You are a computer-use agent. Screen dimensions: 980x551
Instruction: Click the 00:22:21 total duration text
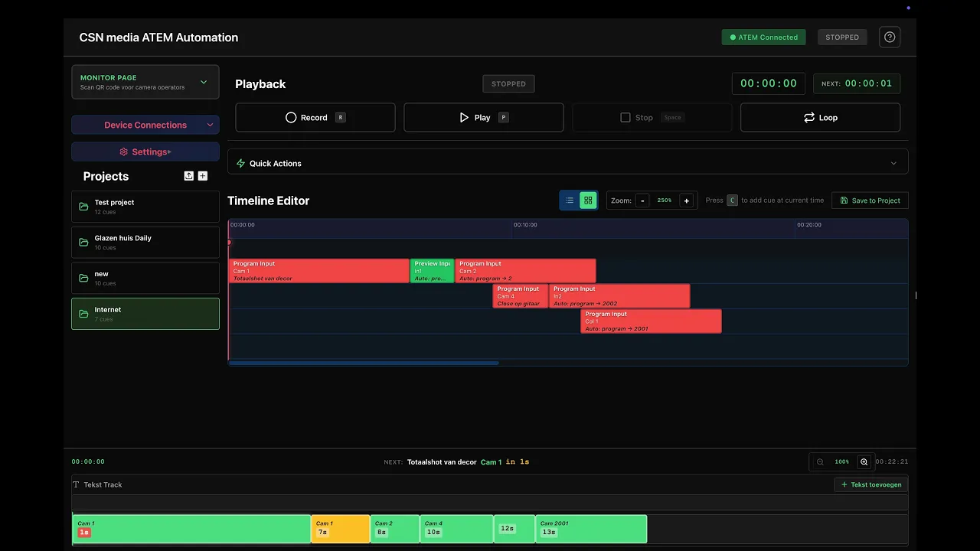[x=891, y=462]
